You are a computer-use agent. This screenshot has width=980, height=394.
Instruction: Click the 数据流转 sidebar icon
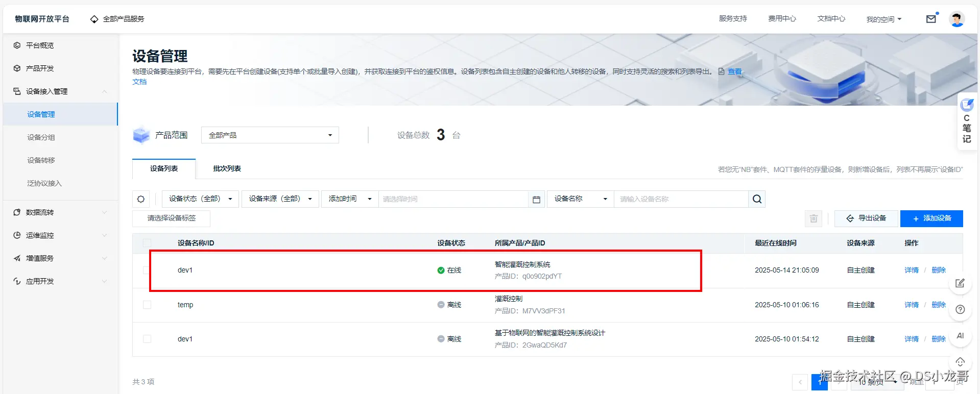pos(17,212)
